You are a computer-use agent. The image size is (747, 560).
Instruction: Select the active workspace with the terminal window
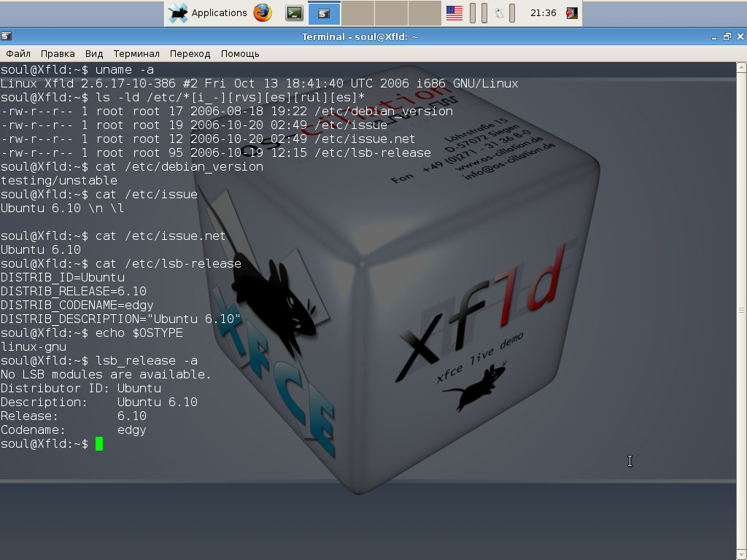coord(324,13)
